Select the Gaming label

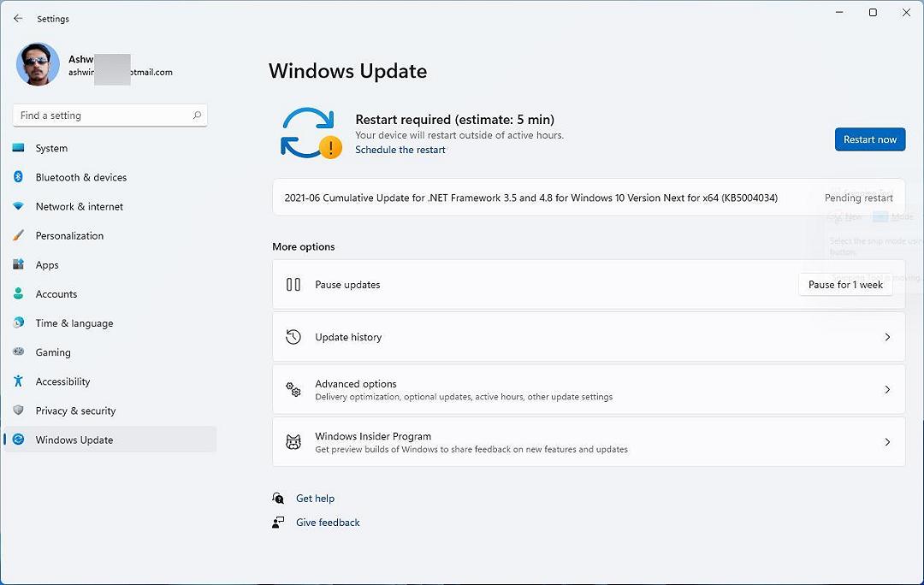53,352
